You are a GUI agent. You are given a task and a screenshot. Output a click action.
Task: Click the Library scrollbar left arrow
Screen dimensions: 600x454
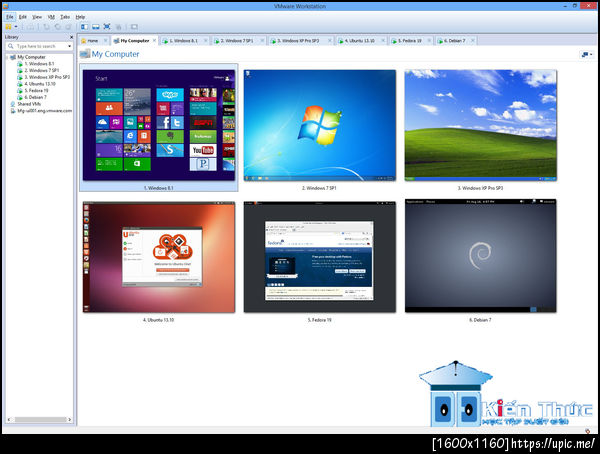9,420
